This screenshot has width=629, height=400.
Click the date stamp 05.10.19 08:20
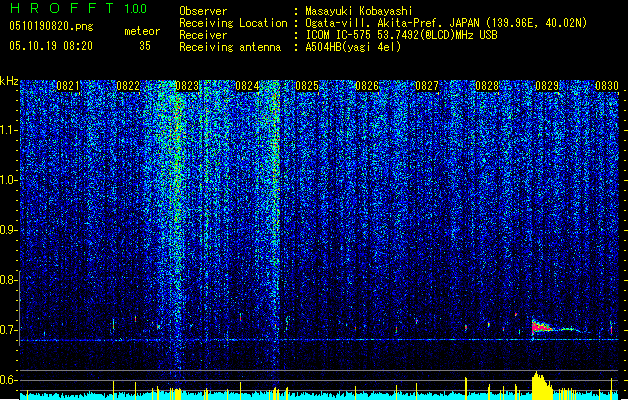(x=51, y=46)
